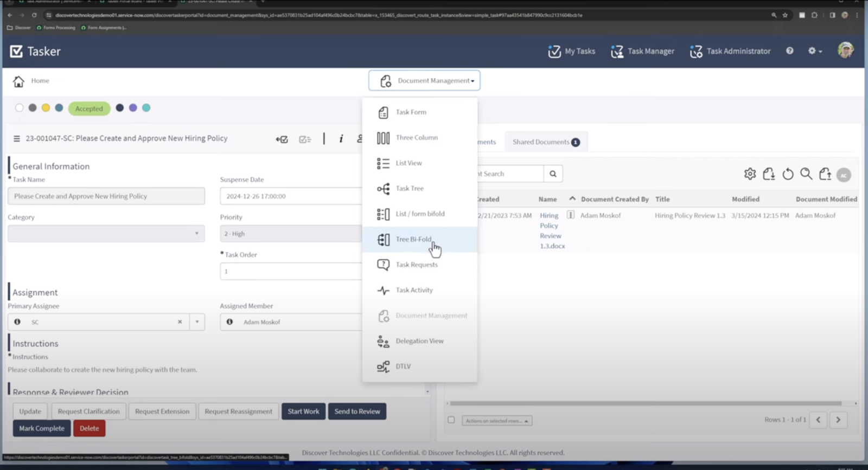Click the hamburger menu beside task title
868x470 pixels.
[16, 139]
